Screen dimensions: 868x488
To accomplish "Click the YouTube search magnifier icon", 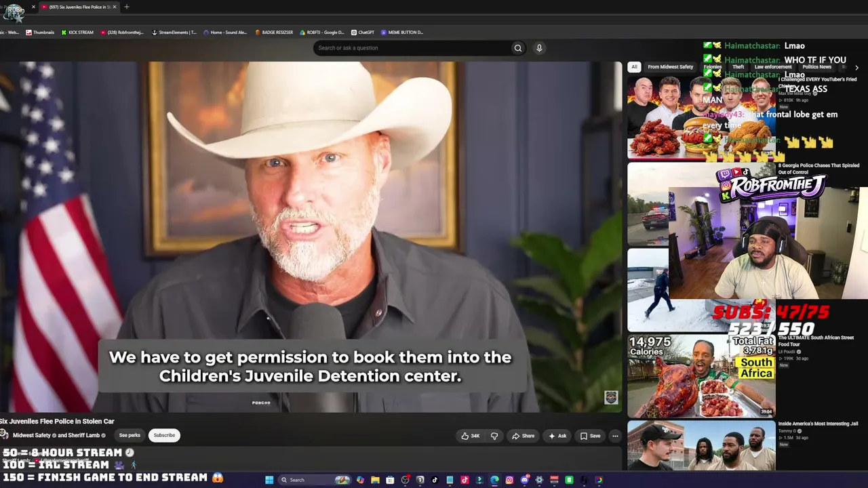I will point(517,48).
